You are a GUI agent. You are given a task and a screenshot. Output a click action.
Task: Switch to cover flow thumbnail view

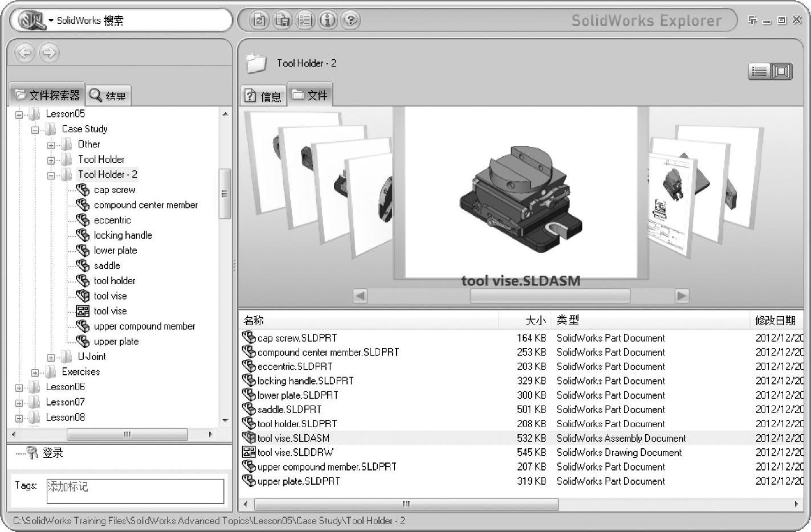[x=781, y=71]
